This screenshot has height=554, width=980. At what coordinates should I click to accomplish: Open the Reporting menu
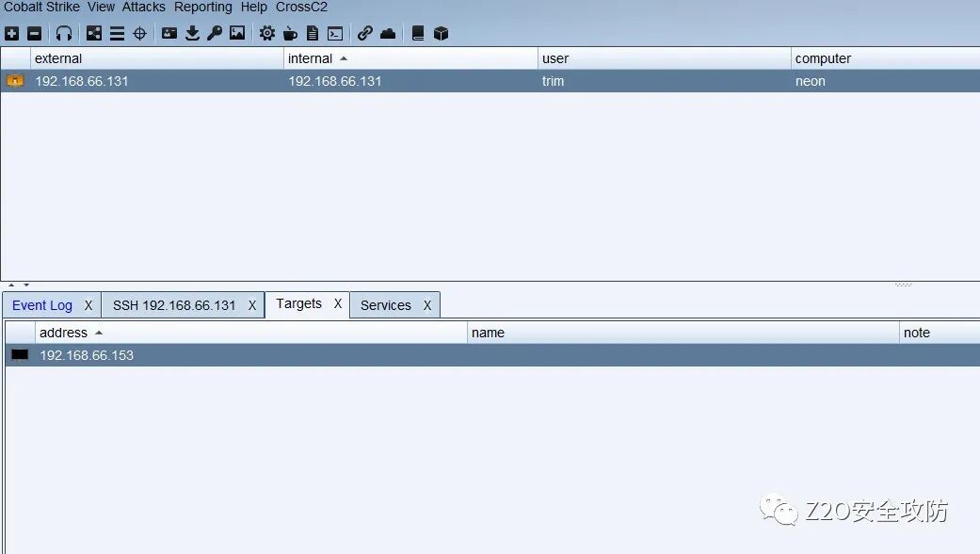tap(203, 7)
